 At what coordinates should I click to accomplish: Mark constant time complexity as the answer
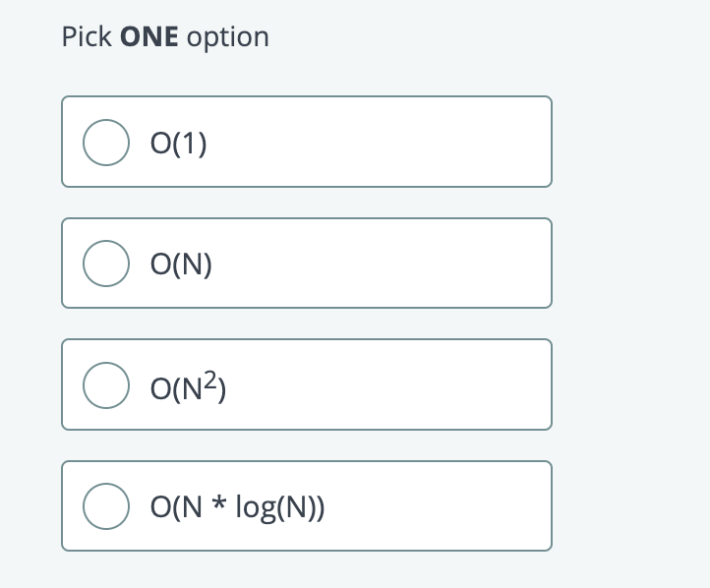coord(106,144)
